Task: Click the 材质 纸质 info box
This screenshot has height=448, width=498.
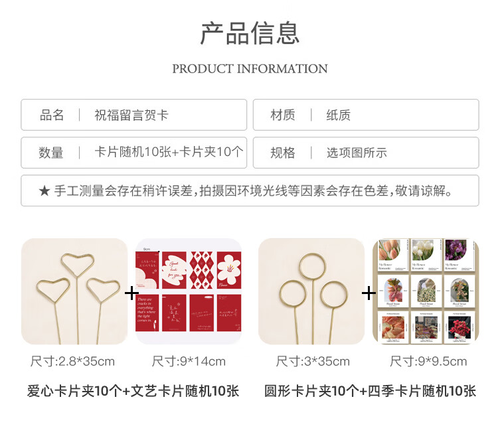Action: tap(366, 115)
